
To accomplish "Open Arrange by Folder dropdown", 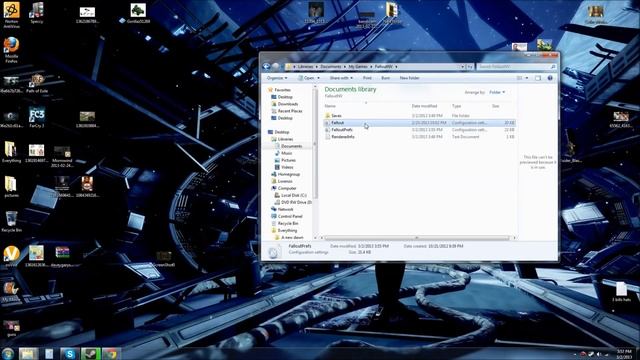I will (x=497, y=92).
